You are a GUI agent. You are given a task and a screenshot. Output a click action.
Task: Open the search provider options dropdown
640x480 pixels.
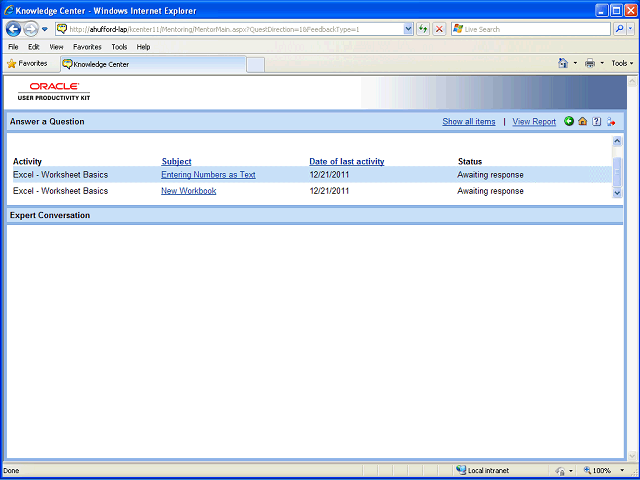click(631, 29)
